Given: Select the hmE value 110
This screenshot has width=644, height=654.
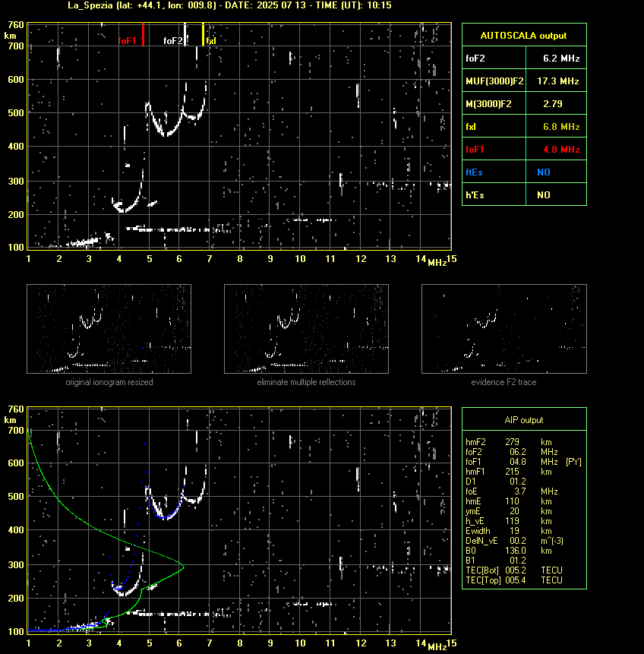Looking at the screenshot, I should [x=512, y=501].
